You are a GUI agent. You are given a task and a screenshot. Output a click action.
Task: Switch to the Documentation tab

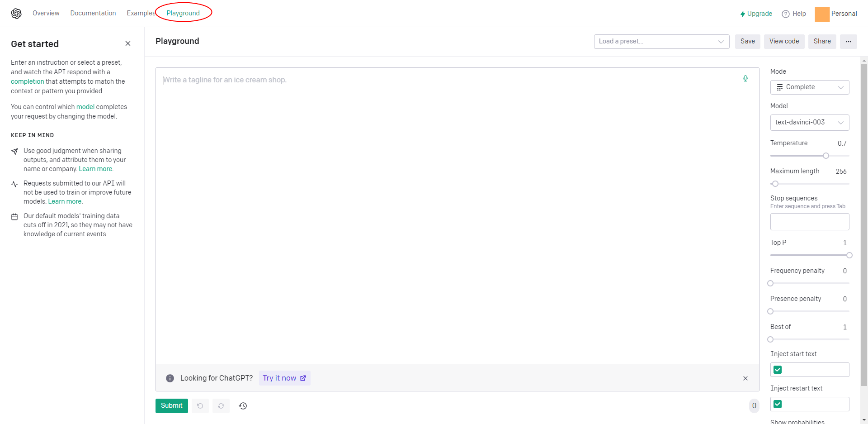click(93, 13)
